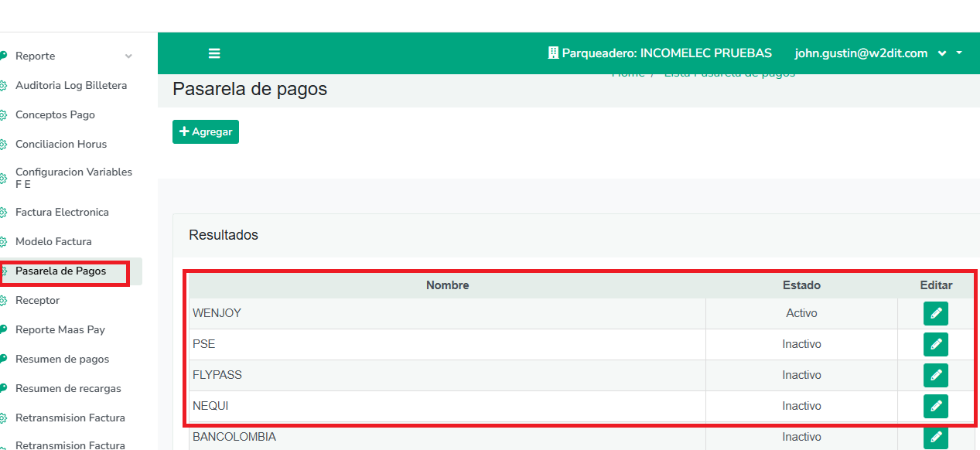
Task: Edit the FLYPASS gateway pencil icon
Action: 935,375
